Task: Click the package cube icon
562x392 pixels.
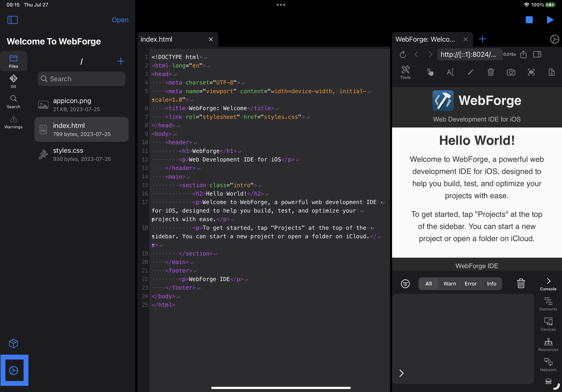Action: [x=13, y=343]
